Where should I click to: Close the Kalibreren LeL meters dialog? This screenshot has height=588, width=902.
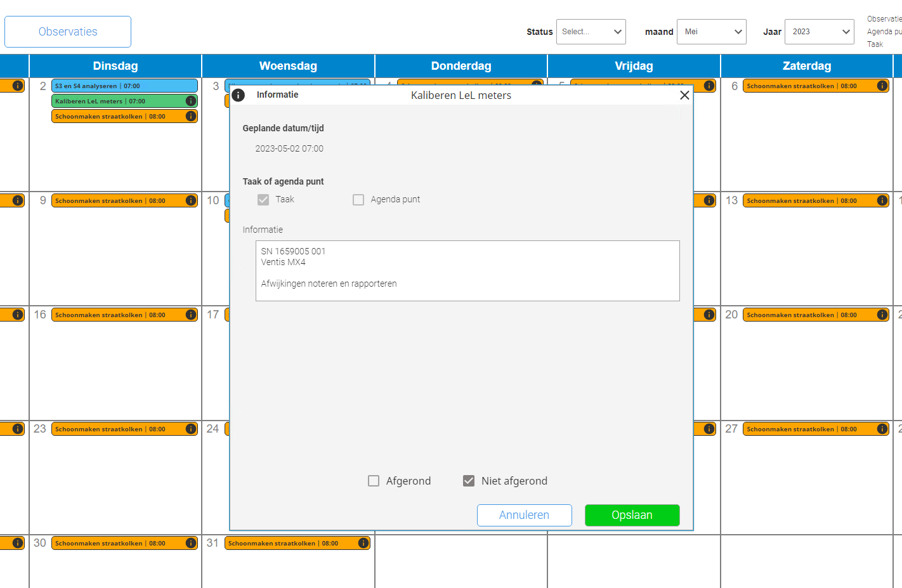click(x=684, y=95)
